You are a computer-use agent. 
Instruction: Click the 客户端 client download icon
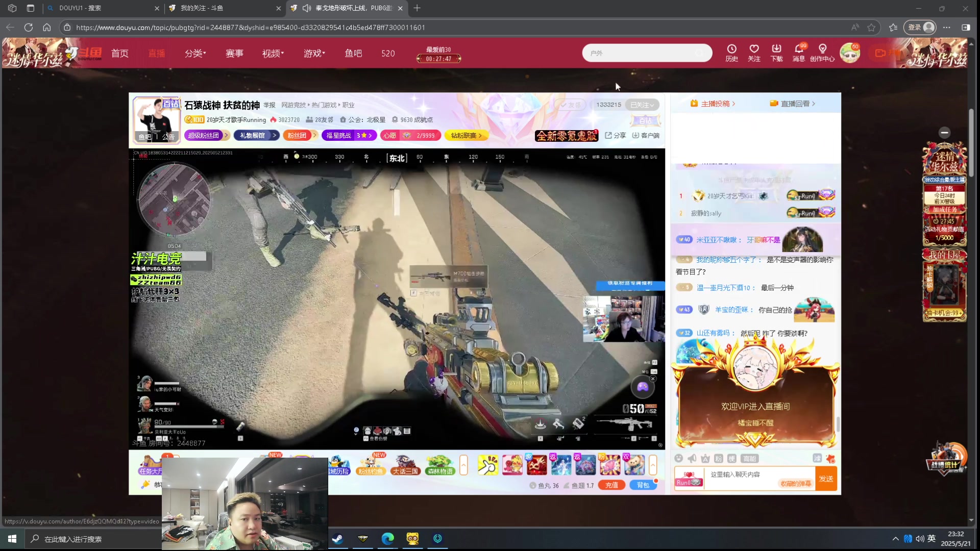tap(646, 135)
